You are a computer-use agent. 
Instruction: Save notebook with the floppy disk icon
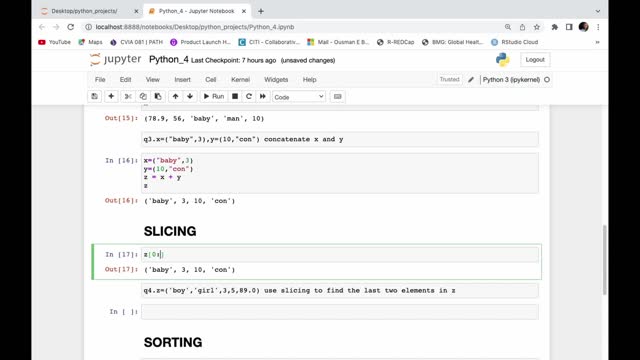pos(94,97)
